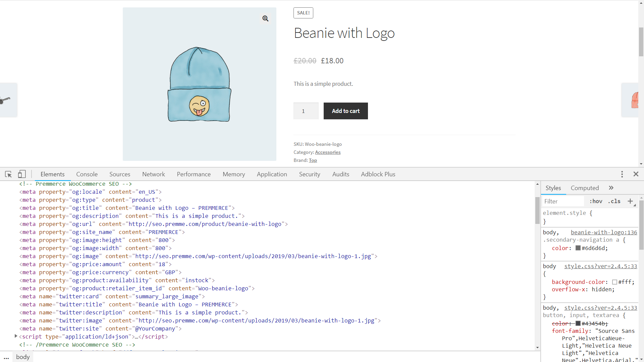Select the og:product:availability meta row

[117, 281]
